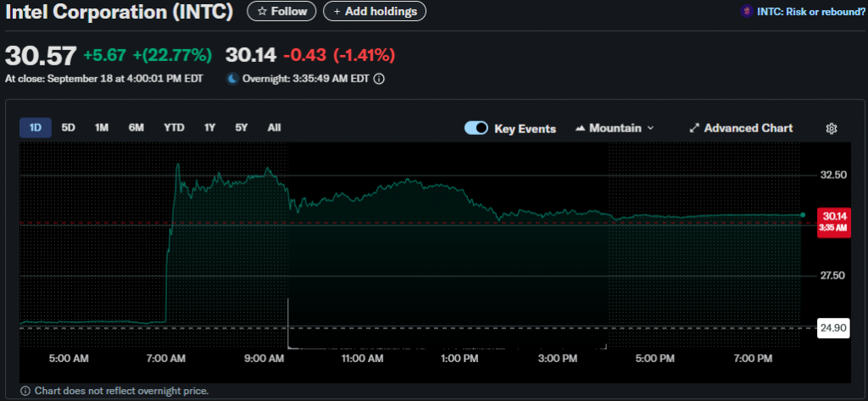Show the 1Y chart range
The image size is (868, 401).
coord(210,128)
